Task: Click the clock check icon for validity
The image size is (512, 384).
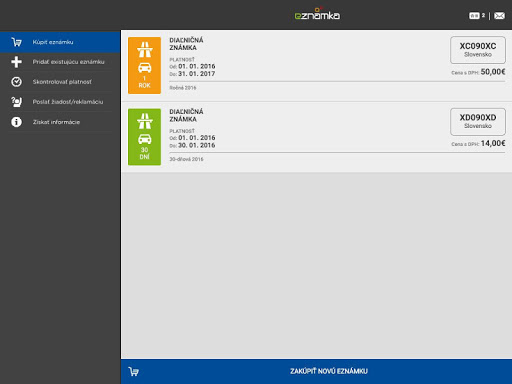Action: tap(16, 82)
